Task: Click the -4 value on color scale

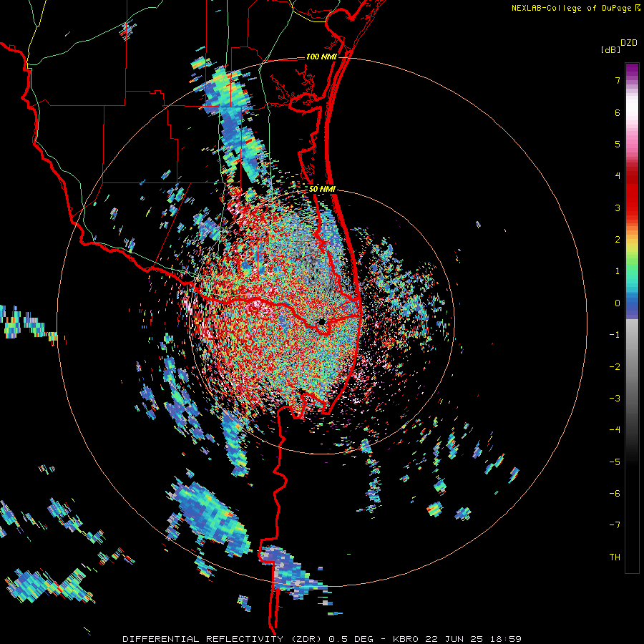Action: 615,430
